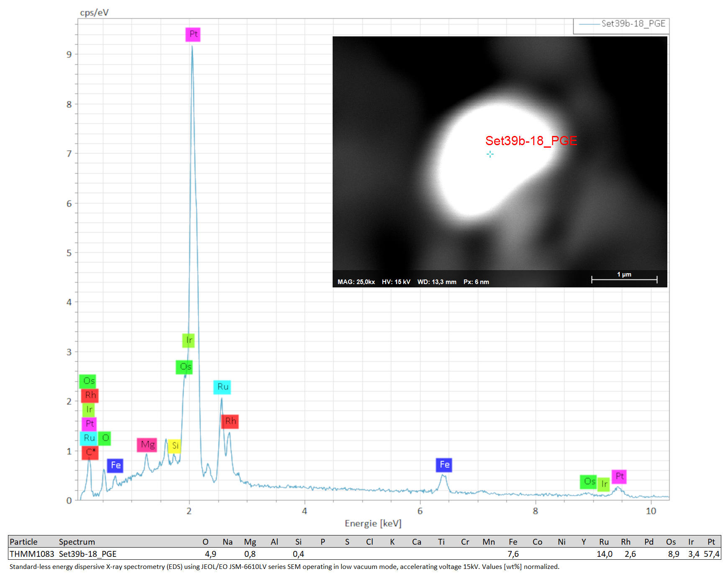Click the standard-less EDS footnote text
The width and height of the screenshot is (728, 584).
coord(285,567)
